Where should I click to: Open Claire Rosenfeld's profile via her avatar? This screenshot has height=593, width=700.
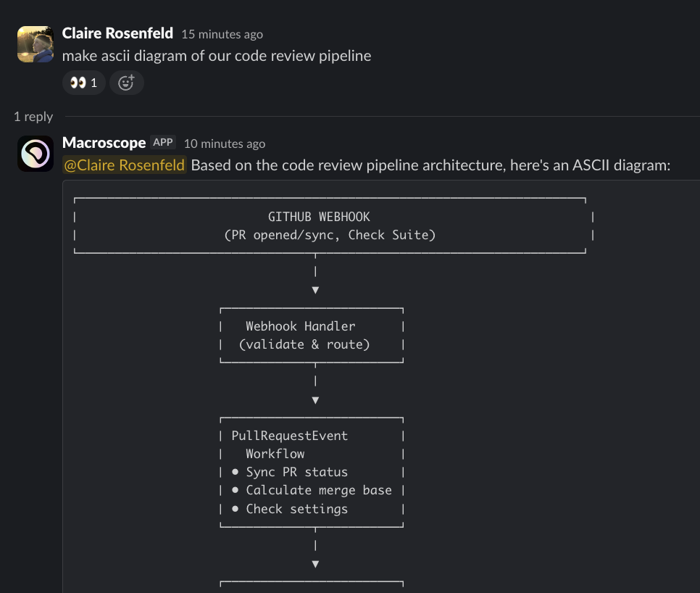point(35,43)
